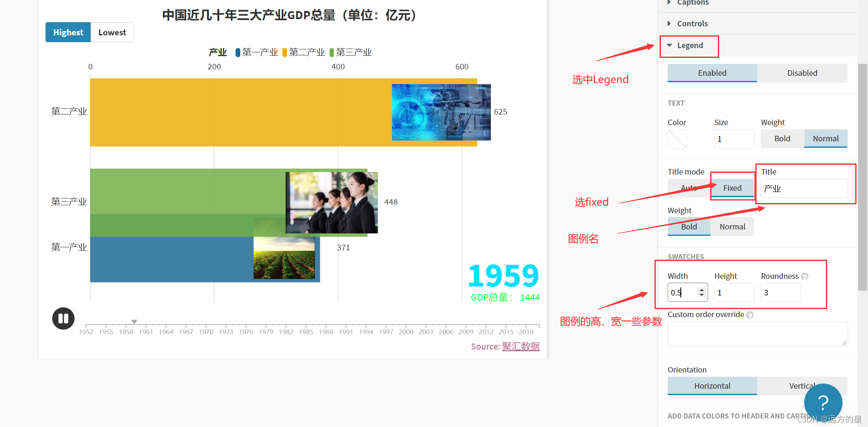Click the 1959 year counter label

(504, 276)
